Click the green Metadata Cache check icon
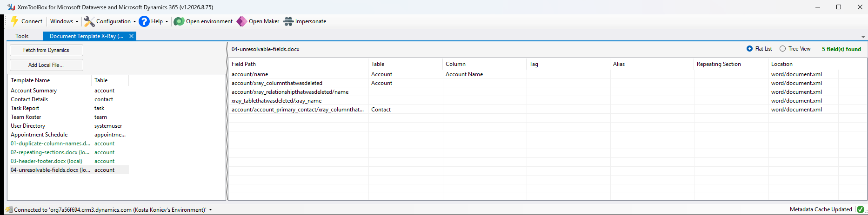This screenshot has height=215, width=868. pos(860,209)
